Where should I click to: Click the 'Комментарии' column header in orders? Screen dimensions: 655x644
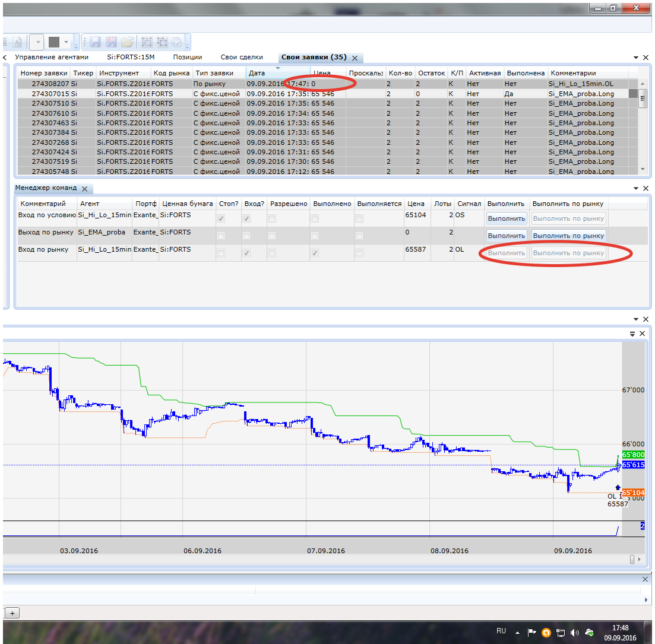pyautogui.click(x=588, y=72)
